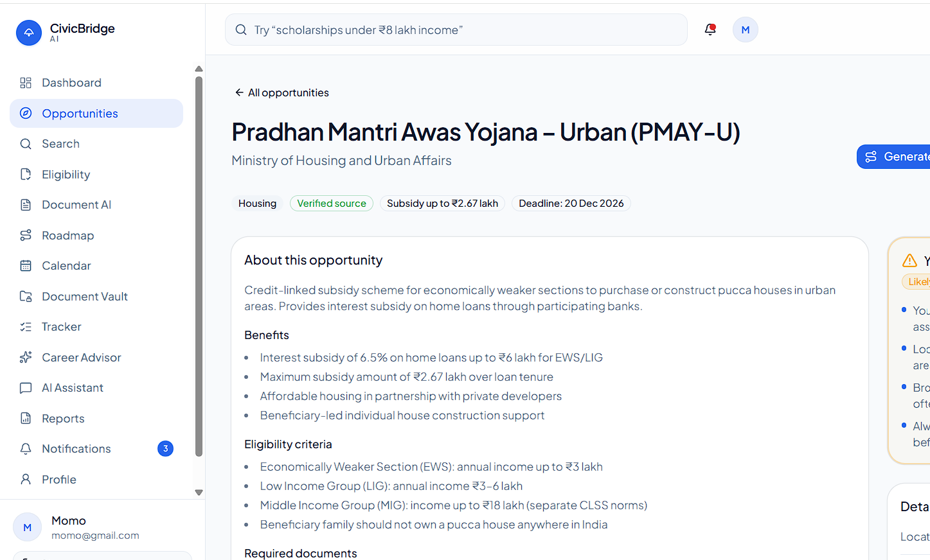The height and width of the screenshot is (560, 930).
Task: Click the notification bell icon in header
Action: coord(710,30)
